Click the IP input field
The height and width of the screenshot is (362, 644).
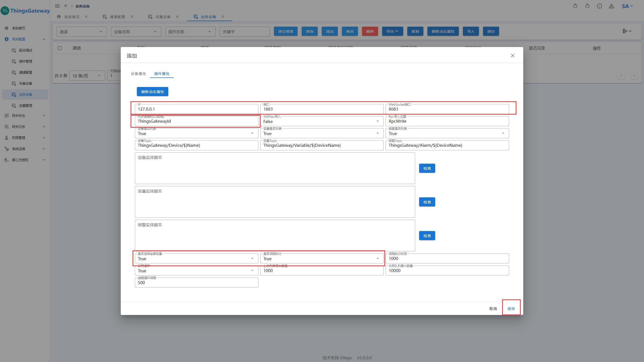tap(196, 109)
